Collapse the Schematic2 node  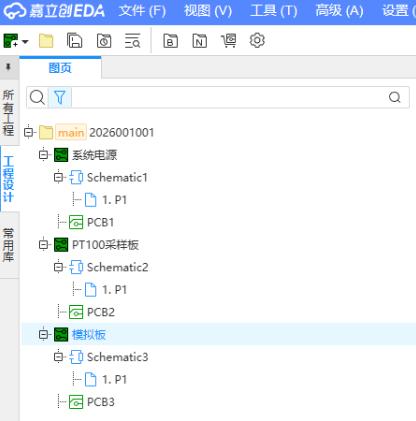pos(58,267)
